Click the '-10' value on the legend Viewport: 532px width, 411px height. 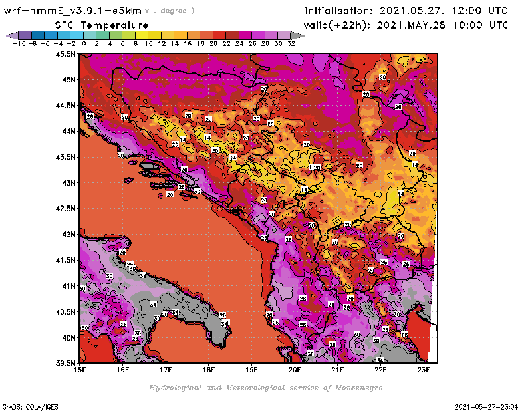[19, 43]
